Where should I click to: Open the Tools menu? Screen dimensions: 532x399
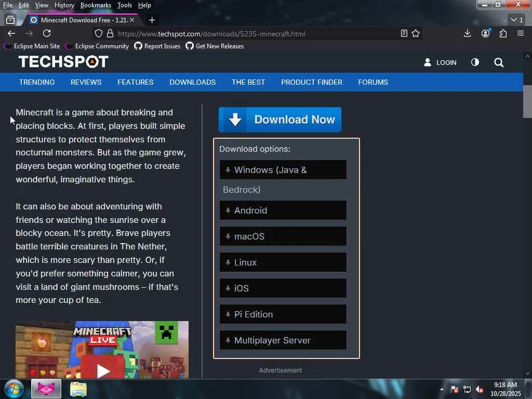point(125,5)
